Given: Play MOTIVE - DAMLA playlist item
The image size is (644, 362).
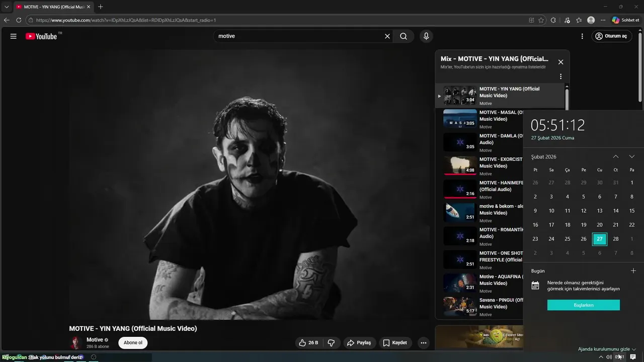Looking at the screenshot, I should click(x=479, y=143).
